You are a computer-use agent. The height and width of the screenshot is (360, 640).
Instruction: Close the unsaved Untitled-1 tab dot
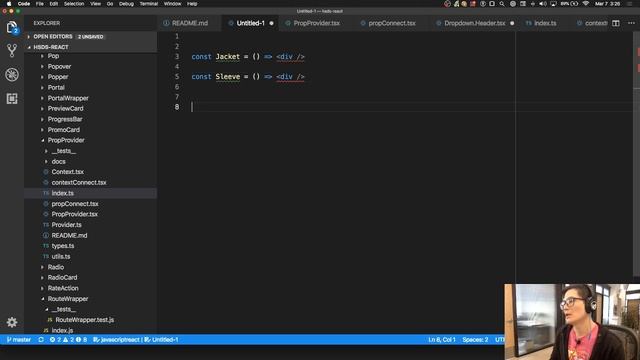point(271,23)
